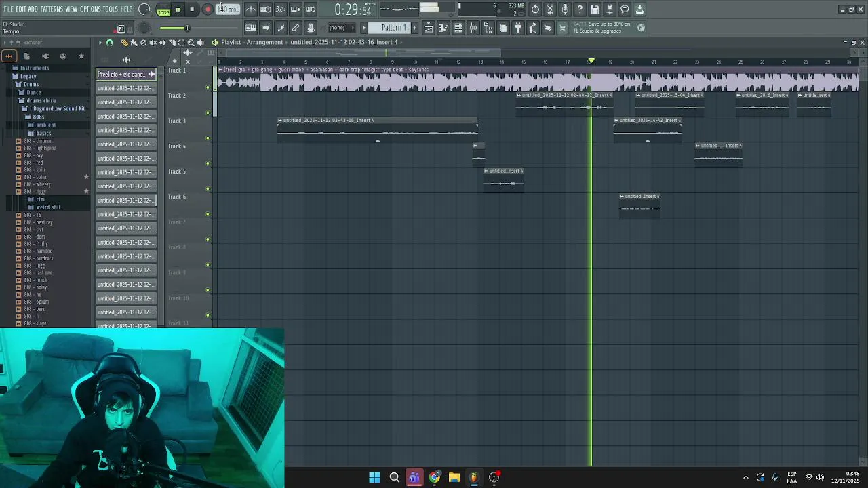
Task: Open the browser favorites star tab
Action: pyautogui.click(x=81, y=56)
